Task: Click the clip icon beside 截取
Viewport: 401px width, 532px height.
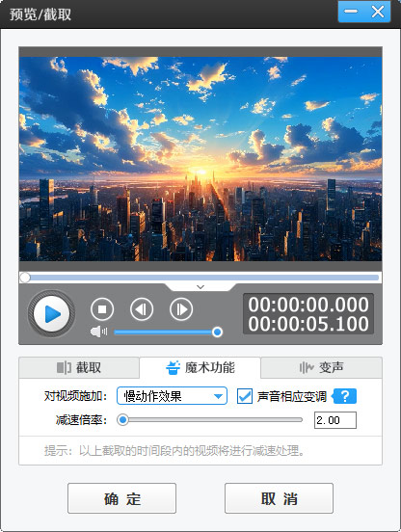Action: (64, 367)
